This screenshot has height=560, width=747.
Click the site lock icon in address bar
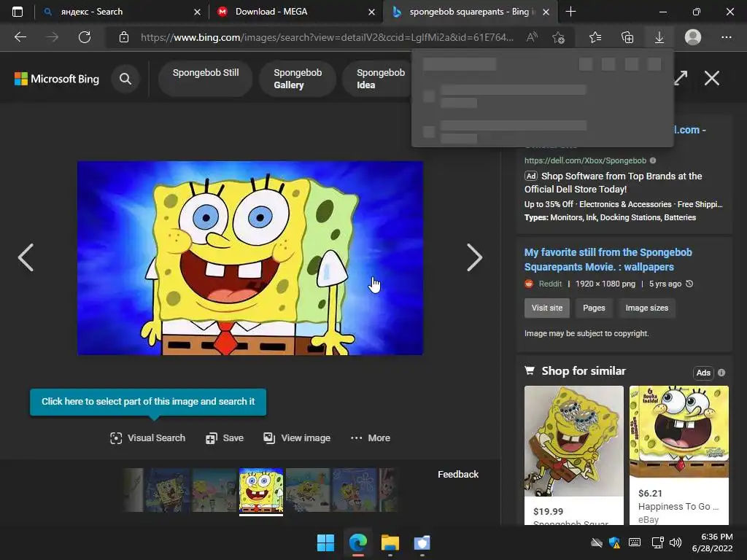(x=124, y=37)
